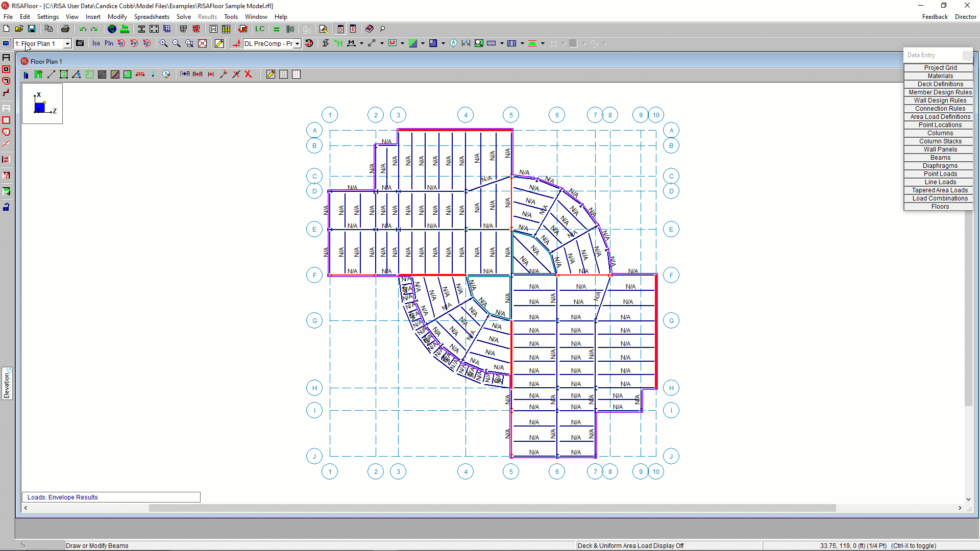Open the DL PreComp load dropdown
This screenshot has height=551, width=980.
[297, 44]
